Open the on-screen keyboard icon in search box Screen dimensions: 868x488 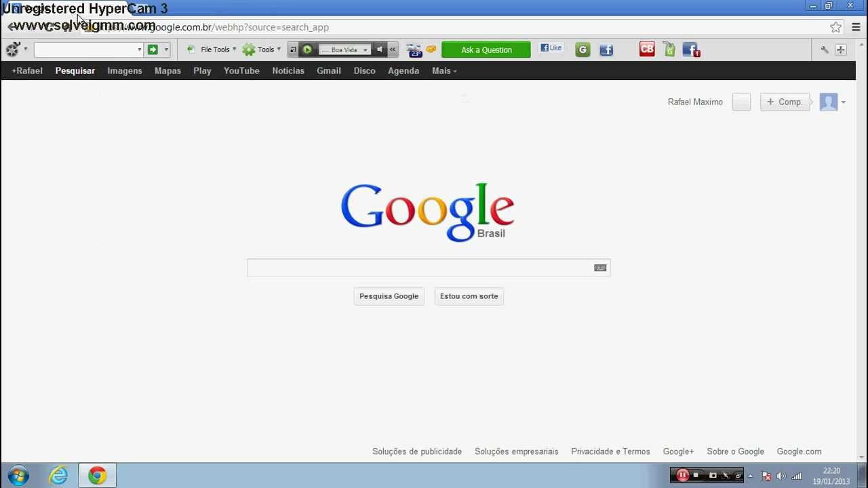pos(600,268)
